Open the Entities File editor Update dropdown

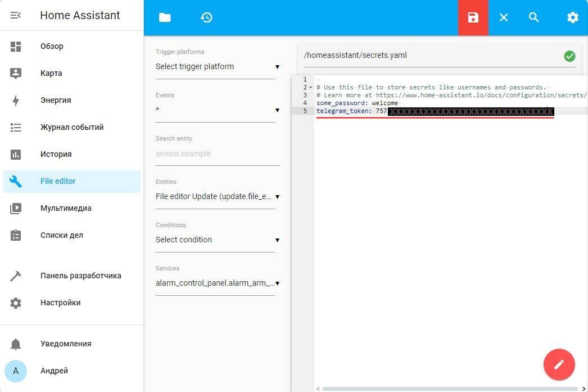(218, 197)
